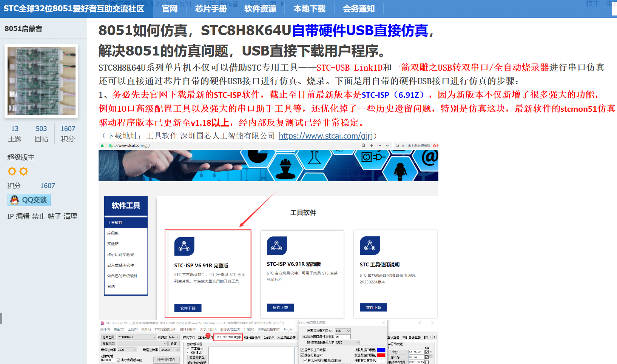The image size is (617, 364).
Task: Open the STC调试接口(G) menu in STC-ISP
Action: click(165, 329)
